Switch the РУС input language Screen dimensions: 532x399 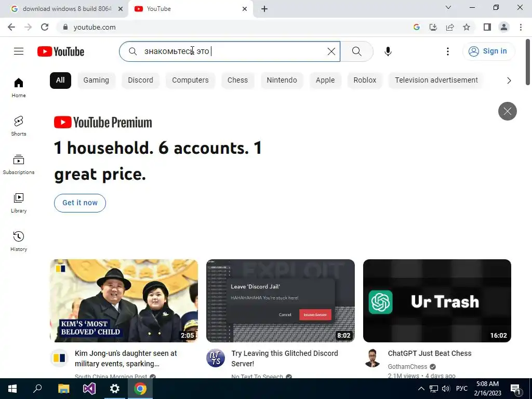pos(461,389)
